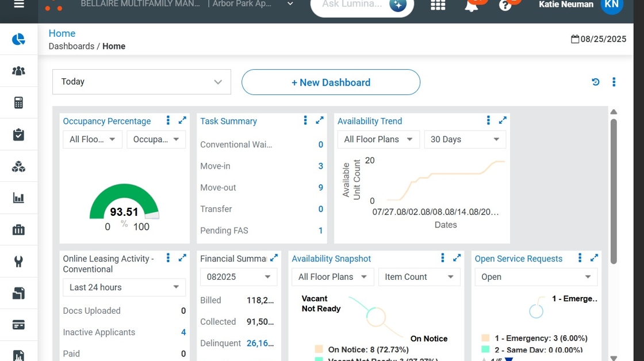Open the dashboards pie chart sidebar icon

[18, 39]
